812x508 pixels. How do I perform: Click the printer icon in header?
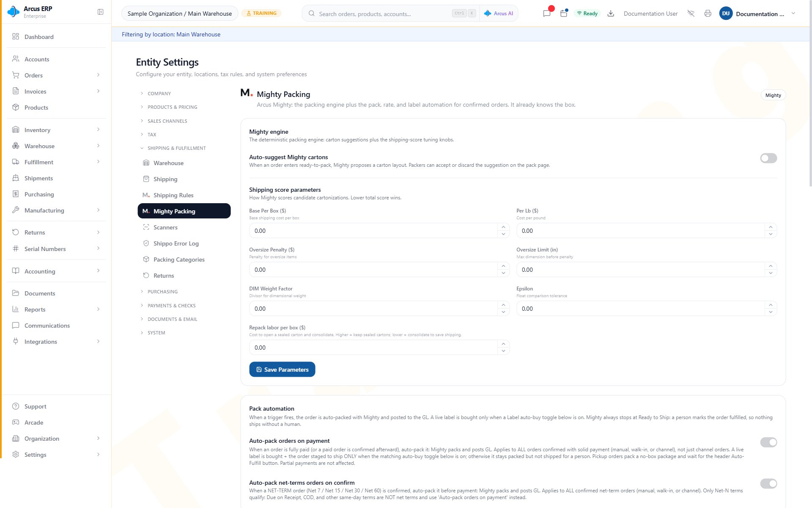tap(708, 14)
